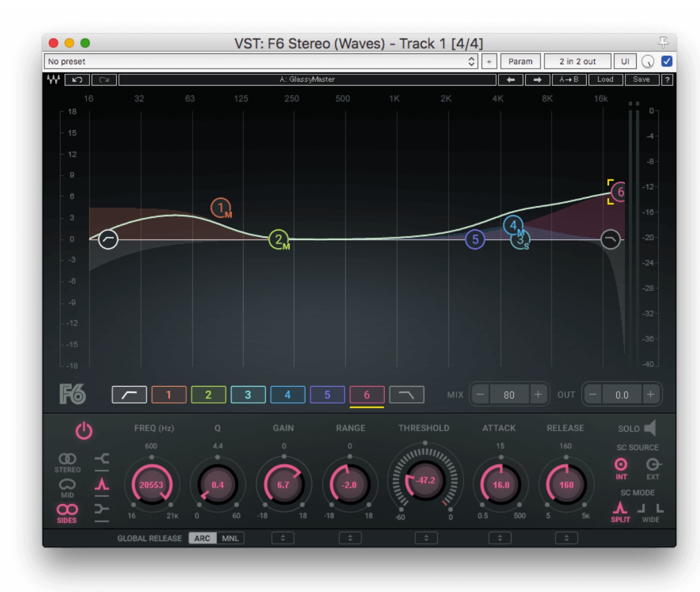Set band processing to Mid
This screenshot has height=592, width=700.
coord(67,488)
